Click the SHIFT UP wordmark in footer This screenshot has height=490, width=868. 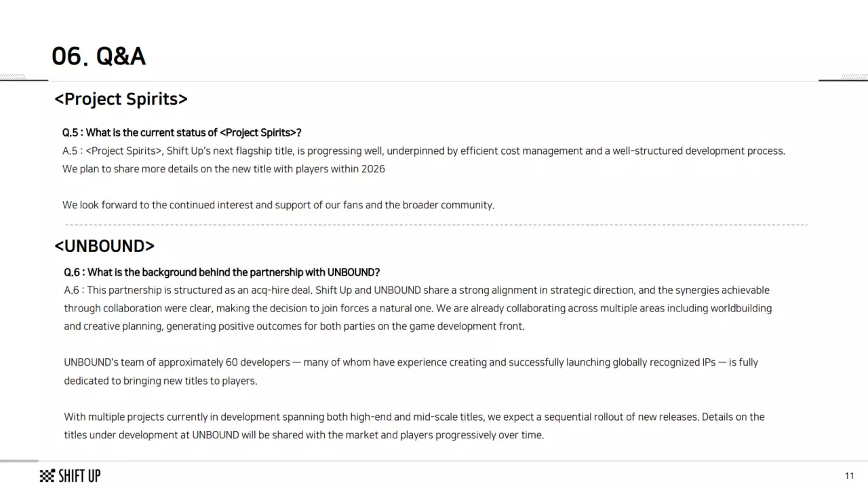(79, 476)
